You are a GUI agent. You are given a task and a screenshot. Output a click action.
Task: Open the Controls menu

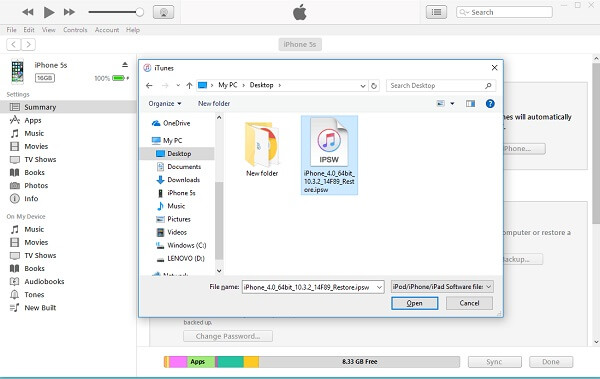coord(75,30)
